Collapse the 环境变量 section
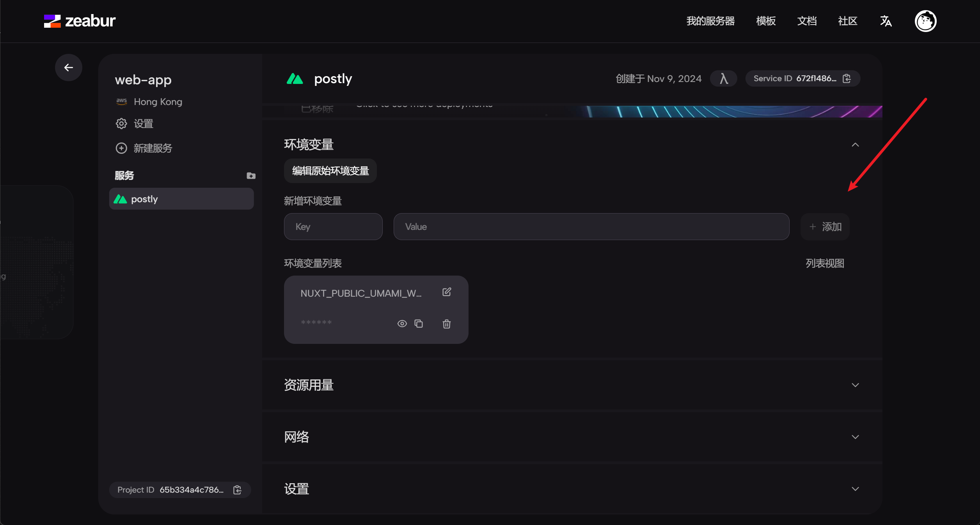 click(x=855, y=145)
